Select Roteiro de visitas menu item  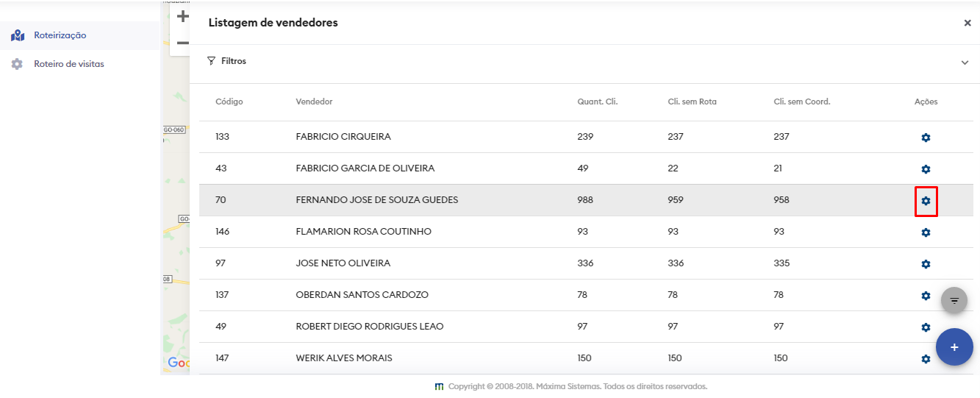coord(68,64)
